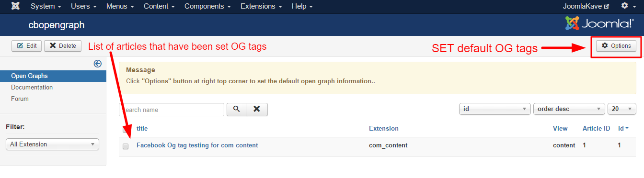Sort by the Article ID column header
Image resolution: width=644 pixels, height=178 pixels.
596,128
